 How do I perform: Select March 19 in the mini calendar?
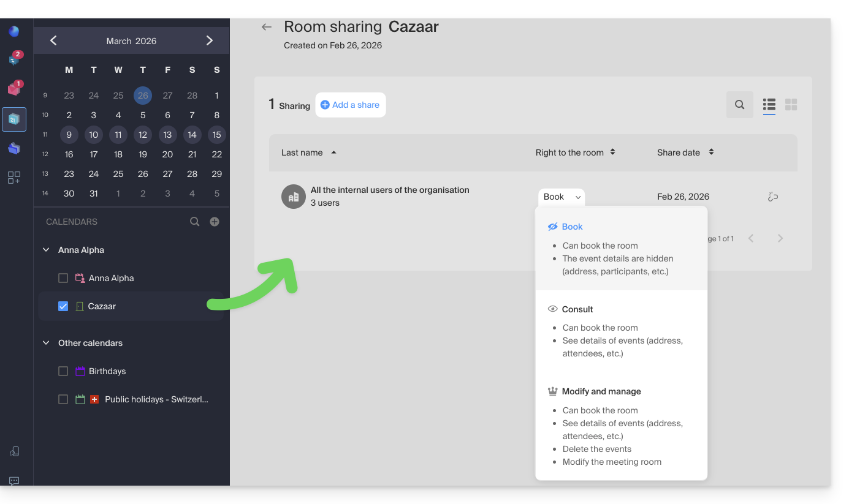[143, 154]
